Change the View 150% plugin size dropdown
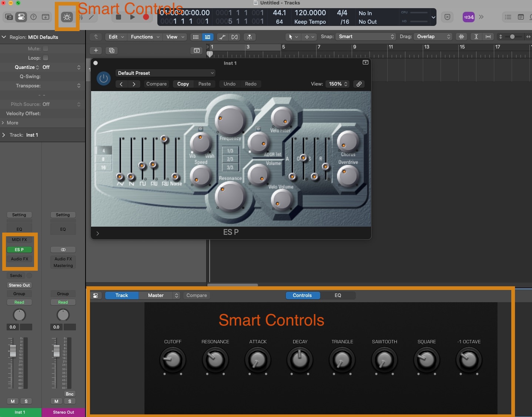Viewport: 532px width, 417px height. [338, 84]
